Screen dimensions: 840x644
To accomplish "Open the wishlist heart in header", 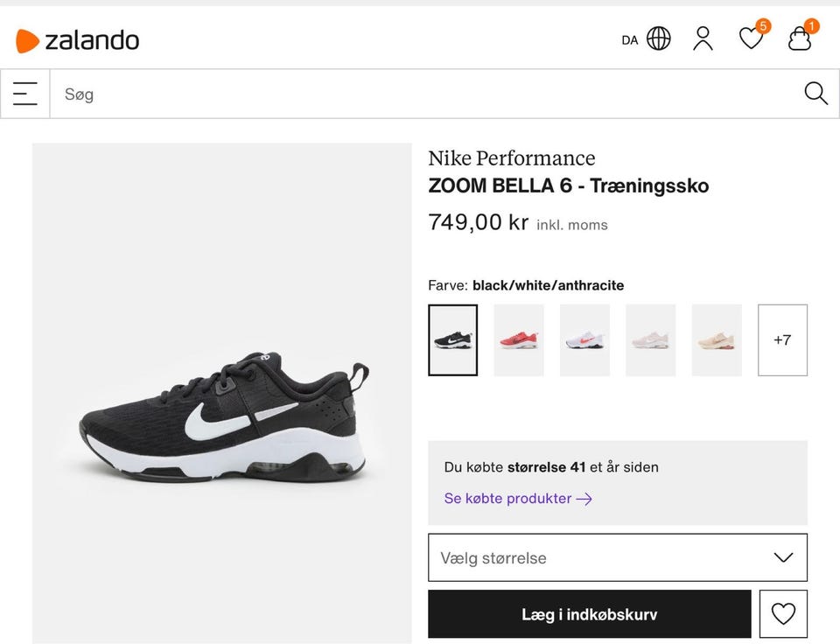I will click(751, 38).
